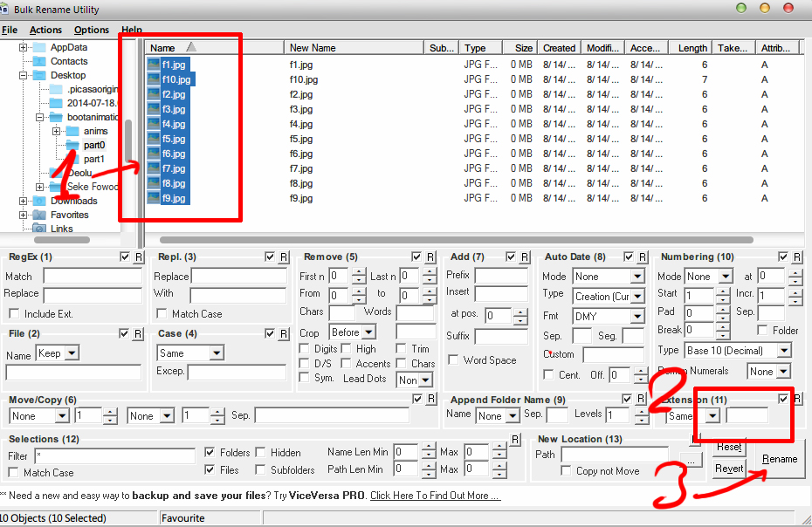
Task: Click the Path browse (...) button
Action: [x=689, y=460]
